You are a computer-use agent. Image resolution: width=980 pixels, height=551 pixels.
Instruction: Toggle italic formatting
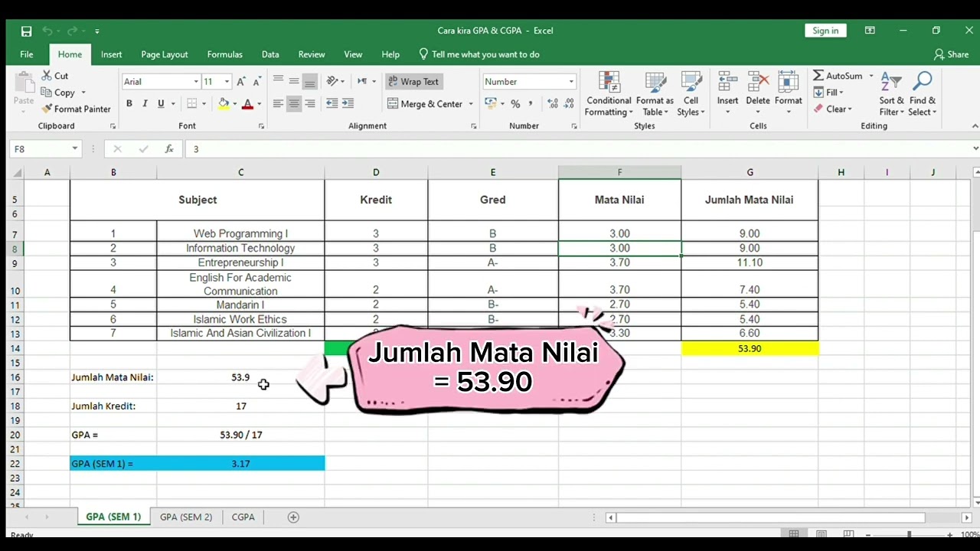[x=145, y=103]
